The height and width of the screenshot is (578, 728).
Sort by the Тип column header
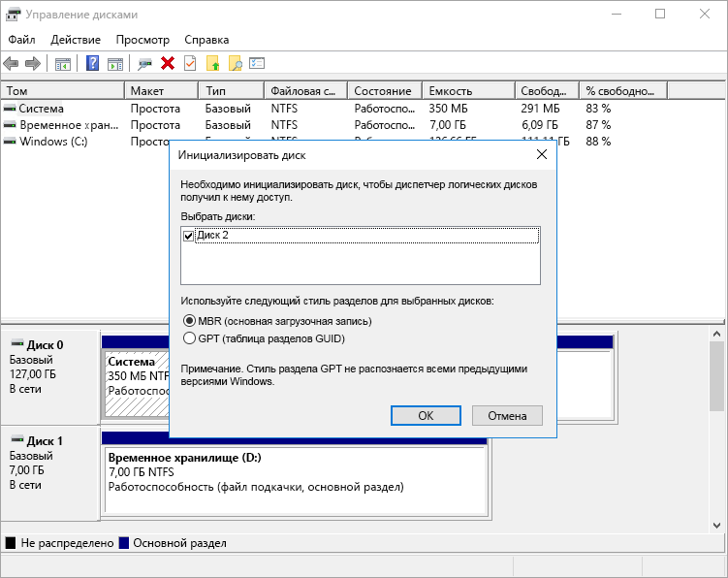232,90
